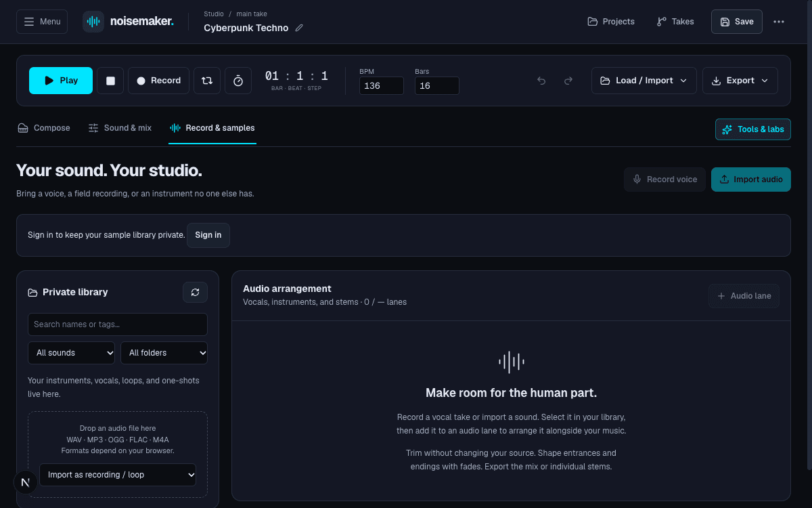Open the All folders filter dropdown
812x508 pixels.
[x=164, y=353]
